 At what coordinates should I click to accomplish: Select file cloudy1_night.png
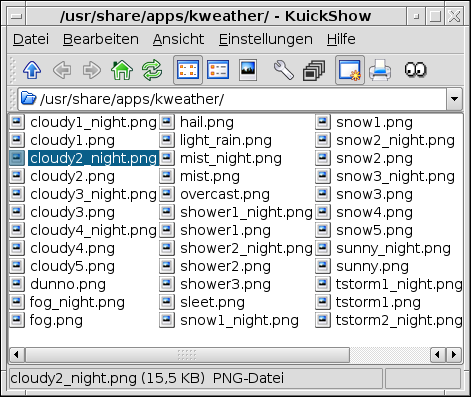pos(93,122)
